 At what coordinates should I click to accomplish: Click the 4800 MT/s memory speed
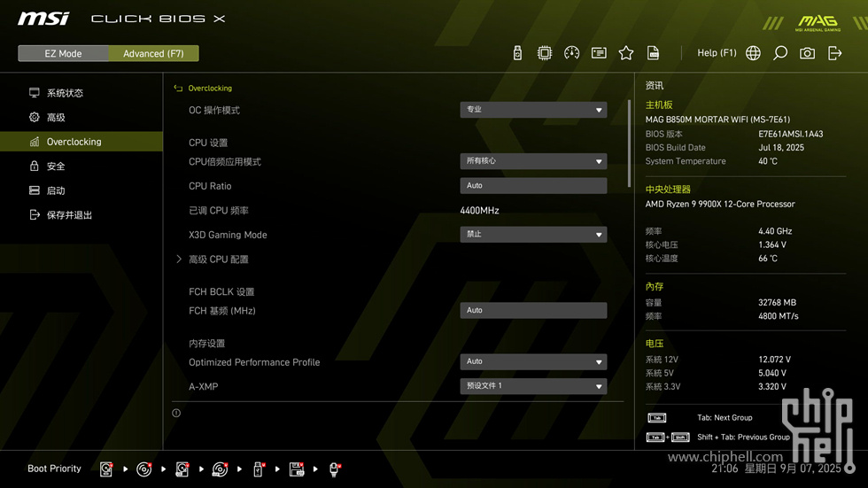tap(779, 316)
